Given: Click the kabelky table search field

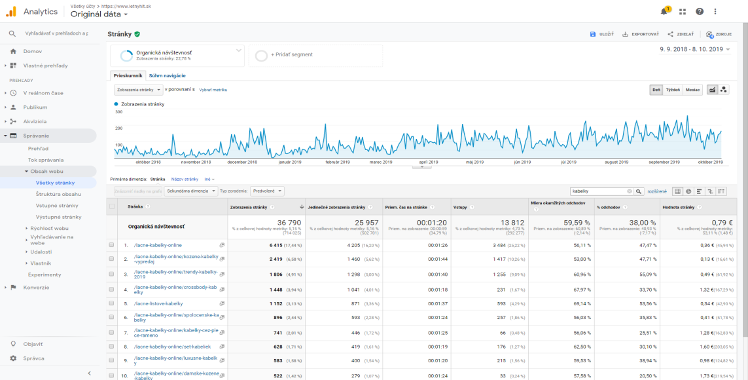Looking at the screenshot, I should pos(602,191).
